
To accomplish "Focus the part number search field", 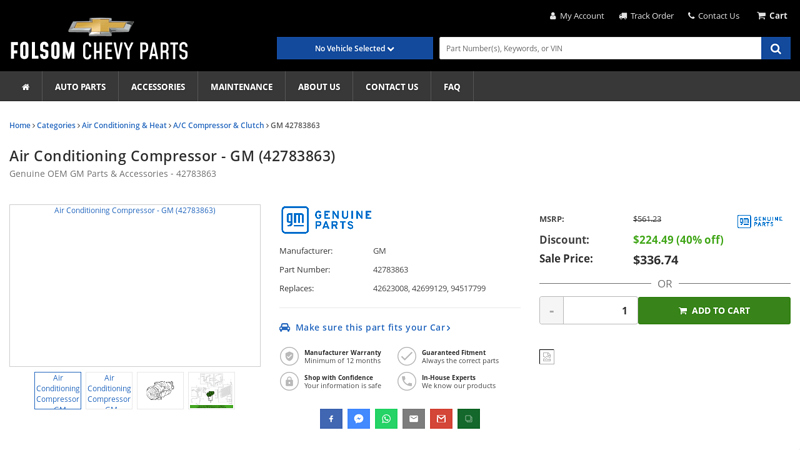I will pos(600,48).
